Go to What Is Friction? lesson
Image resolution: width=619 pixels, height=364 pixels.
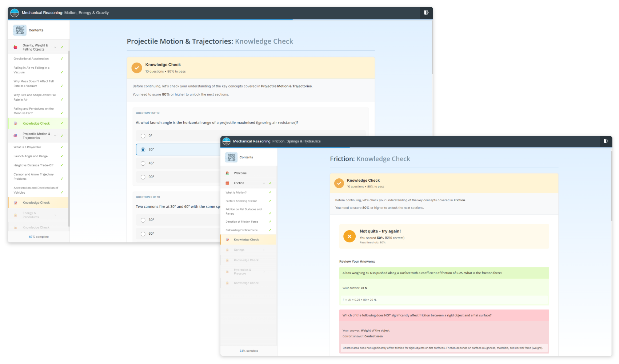pos(236,193)
